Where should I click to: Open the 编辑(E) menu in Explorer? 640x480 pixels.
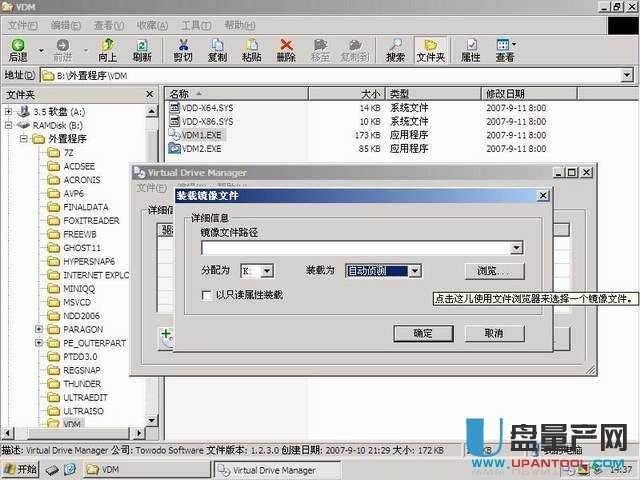tap(66, 25)
